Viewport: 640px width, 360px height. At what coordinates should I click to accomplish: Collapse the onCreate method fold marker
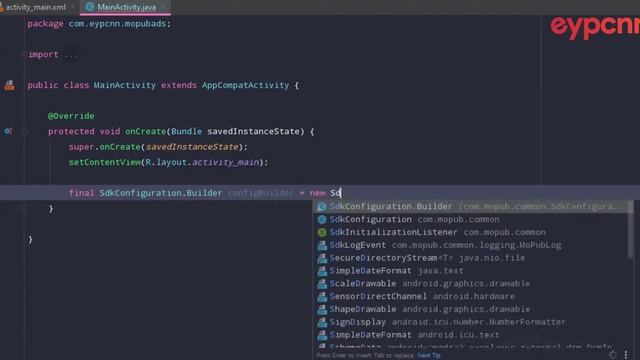[24, 131]
